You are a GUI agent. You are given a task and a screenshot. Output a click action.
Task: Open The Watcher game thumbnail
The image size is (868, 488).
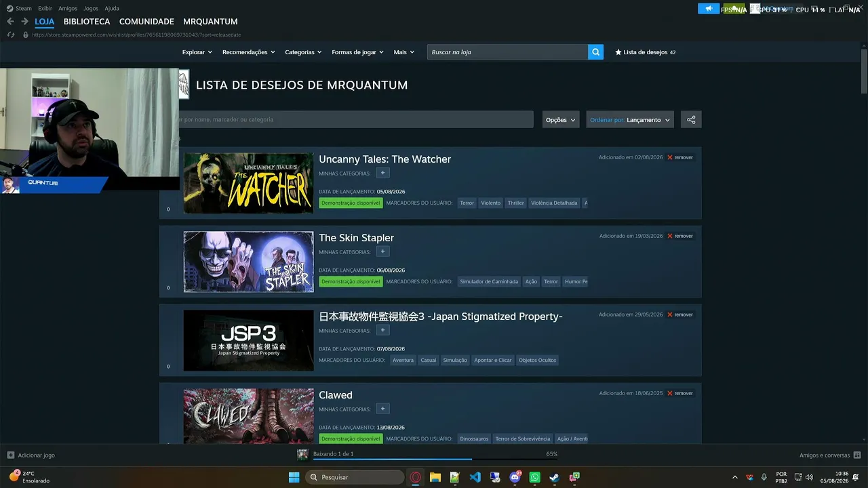click(x=248, y=183)
